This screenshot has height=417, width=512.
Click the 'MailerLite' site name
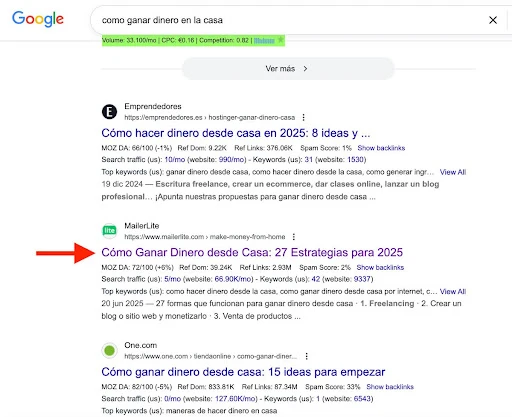[142, 226]
